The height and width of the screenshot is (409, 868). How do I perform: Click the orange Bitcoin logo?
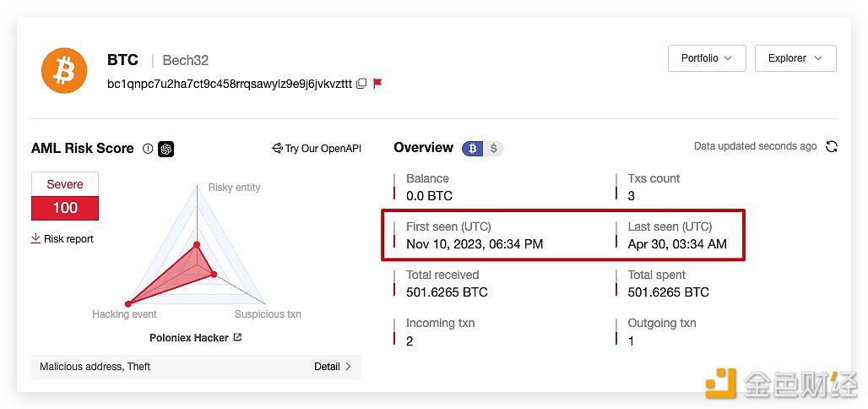[64, 70]
